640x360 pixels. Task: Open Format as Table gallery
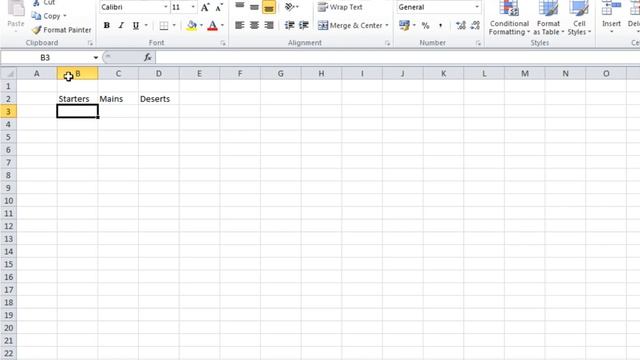tap(548, 18)
